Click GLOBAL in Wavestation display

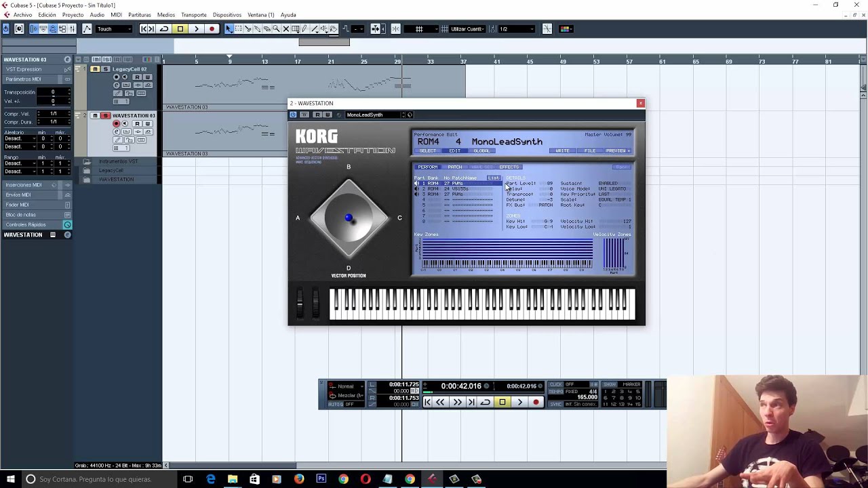pyautogui.click(x=482, y=150)
